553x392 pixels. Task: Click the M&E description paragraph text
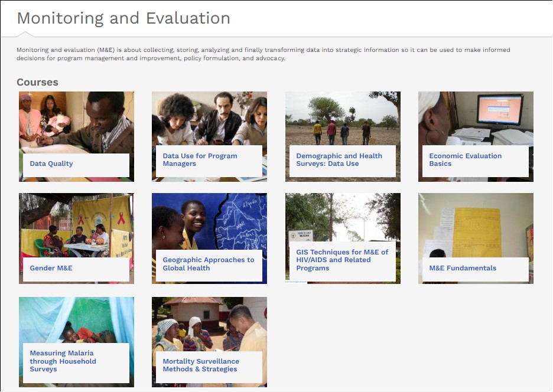pos(263,54)
